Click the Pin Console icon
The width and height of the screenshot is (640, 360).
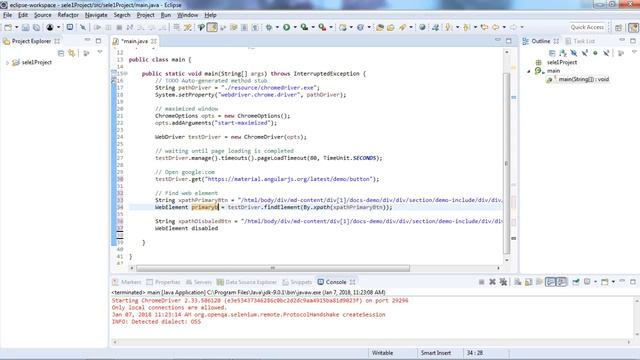tap(576, 282)
